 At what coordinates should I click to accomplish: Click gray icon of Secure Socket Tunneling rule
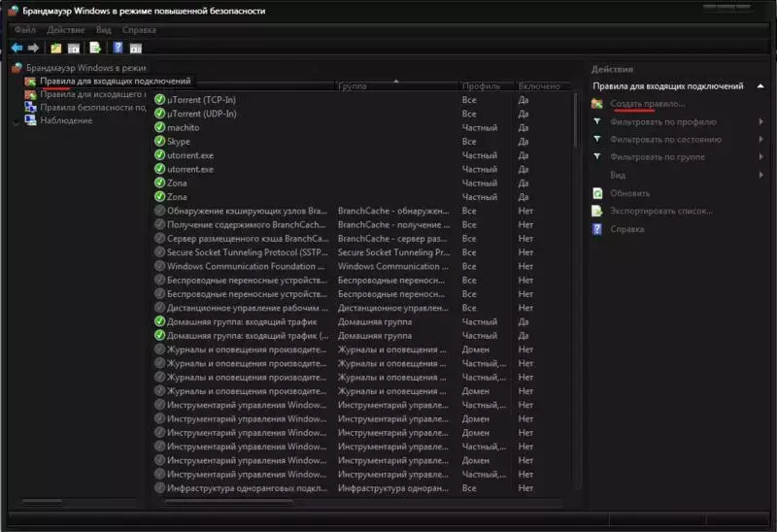point(159,252)
